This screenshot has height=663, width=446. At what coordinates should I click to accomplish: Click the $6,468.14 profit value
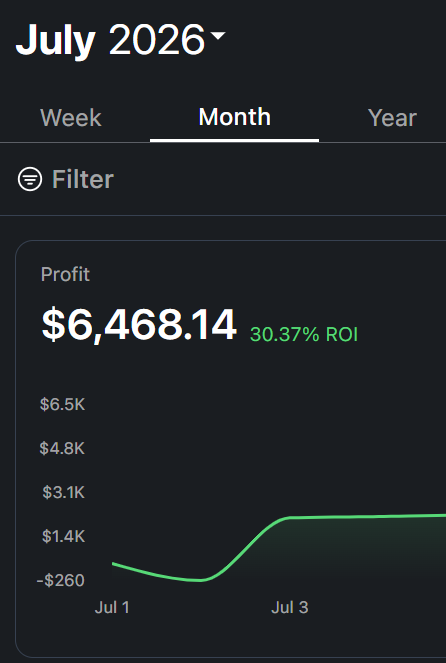coord(139,325)
